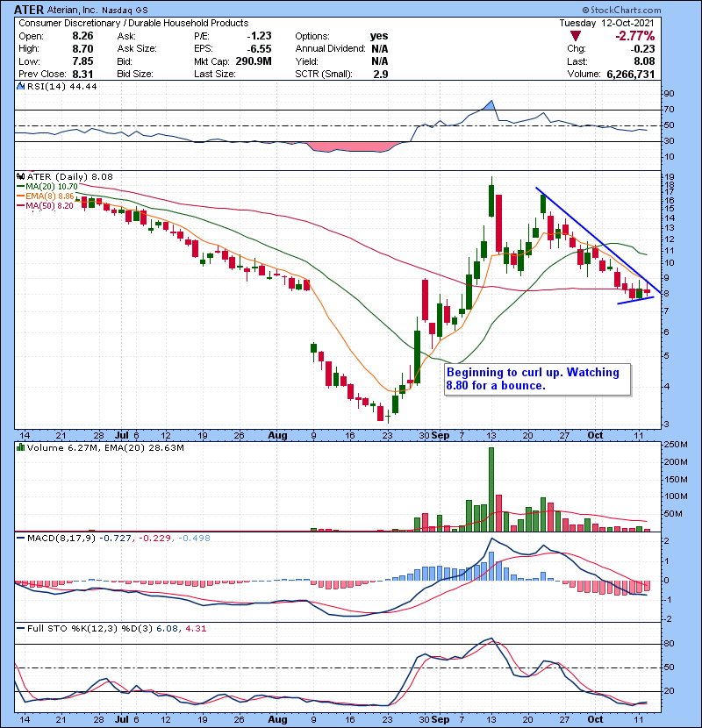702x728 pixels.
Task: Click the orange EMA(8) 8.86 legend entry
Action: [x=45, y=196]
